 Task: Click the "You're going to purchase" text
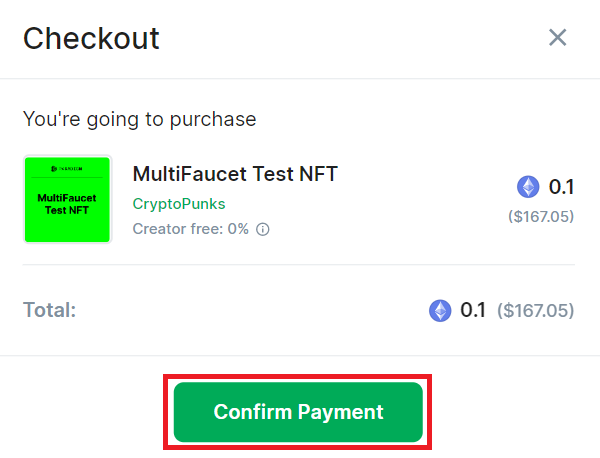coord(139,119)
